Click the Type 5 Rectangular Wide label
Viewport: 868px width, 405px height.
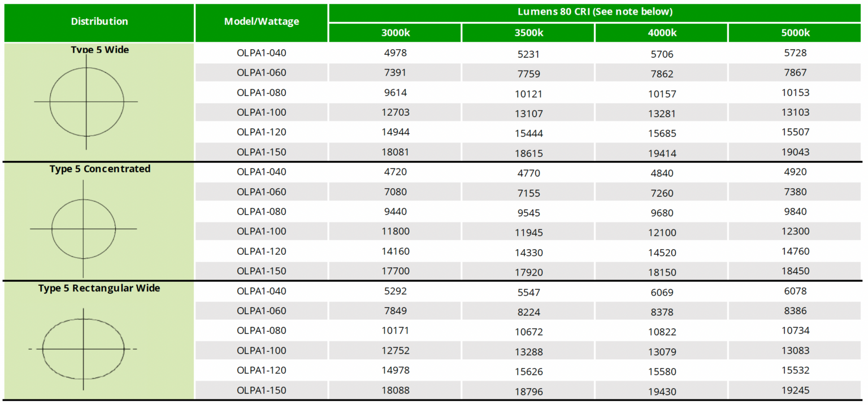[99, 288]
